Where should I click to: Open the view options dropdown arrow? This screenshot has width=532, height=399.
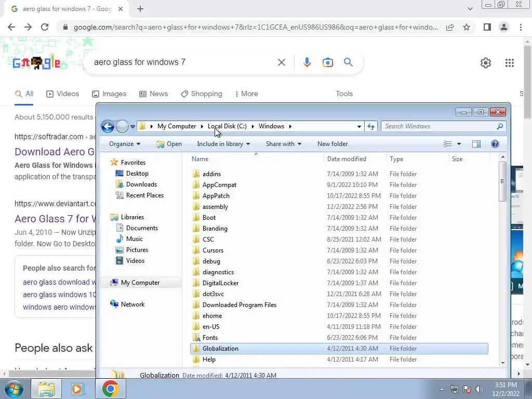(459, 144)
